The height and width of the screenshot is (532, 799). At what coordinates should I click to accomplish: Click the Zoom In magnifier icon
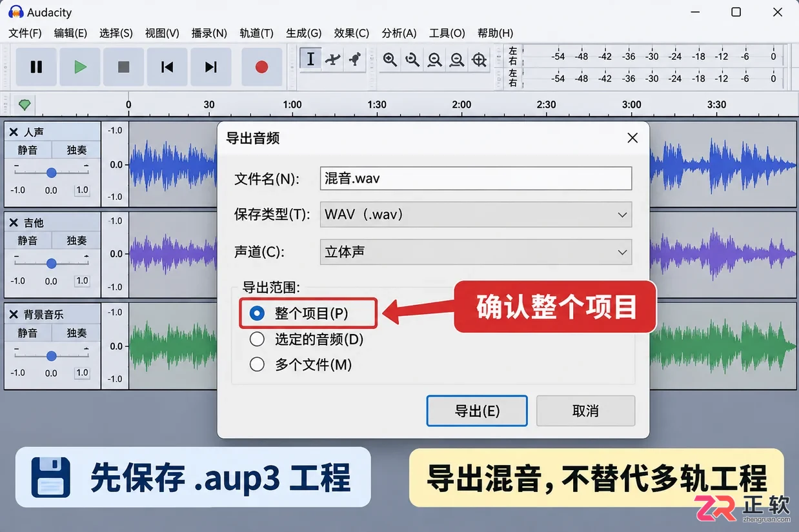[390, 60]
